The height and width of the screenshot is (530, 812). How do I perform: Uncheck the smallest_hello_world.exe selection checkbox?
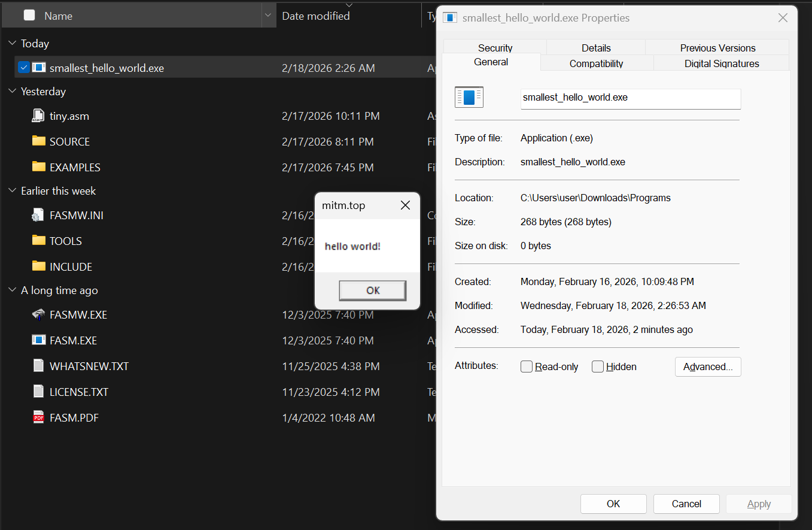click(23, 68)
